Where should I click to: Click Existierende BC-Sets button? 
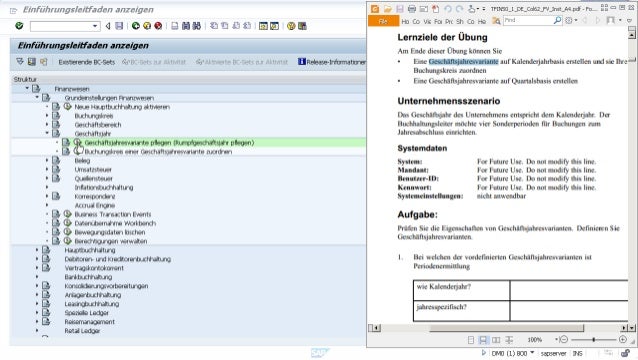(87, 62)
